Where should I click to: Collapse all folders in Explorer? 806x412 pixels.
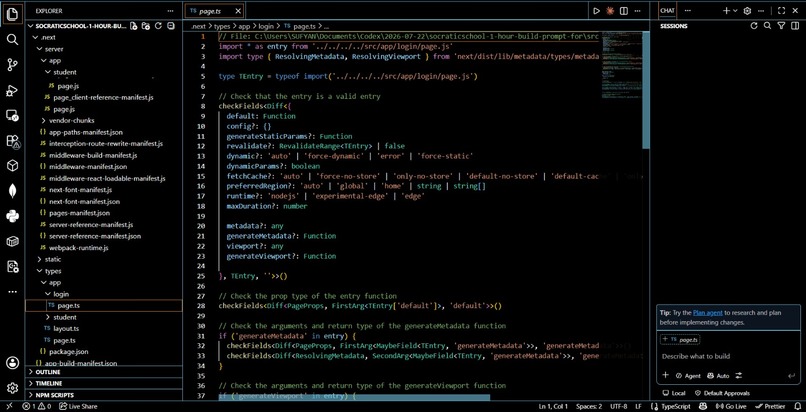tap(171, 26)
